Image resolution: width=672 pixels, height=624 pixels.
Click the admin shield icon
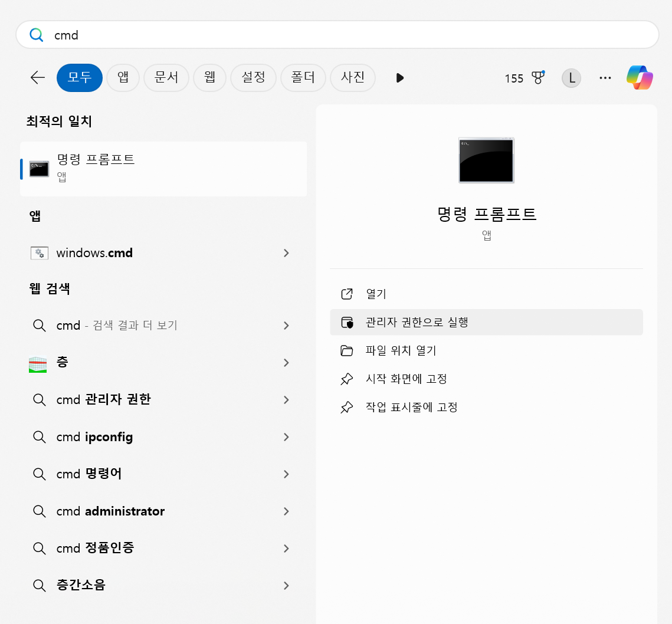[347, 322]
